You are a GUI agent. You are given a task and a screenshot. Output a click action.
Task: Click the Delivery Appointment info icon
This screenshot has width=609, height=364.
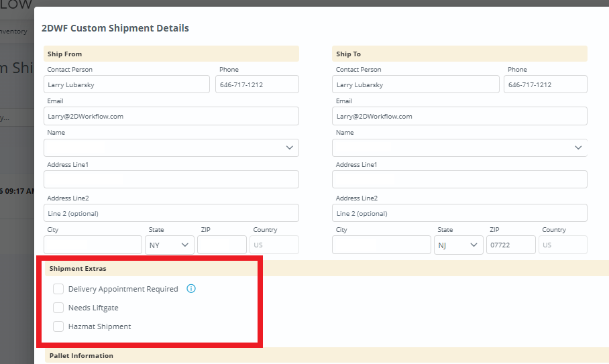(x=191, y=289)
